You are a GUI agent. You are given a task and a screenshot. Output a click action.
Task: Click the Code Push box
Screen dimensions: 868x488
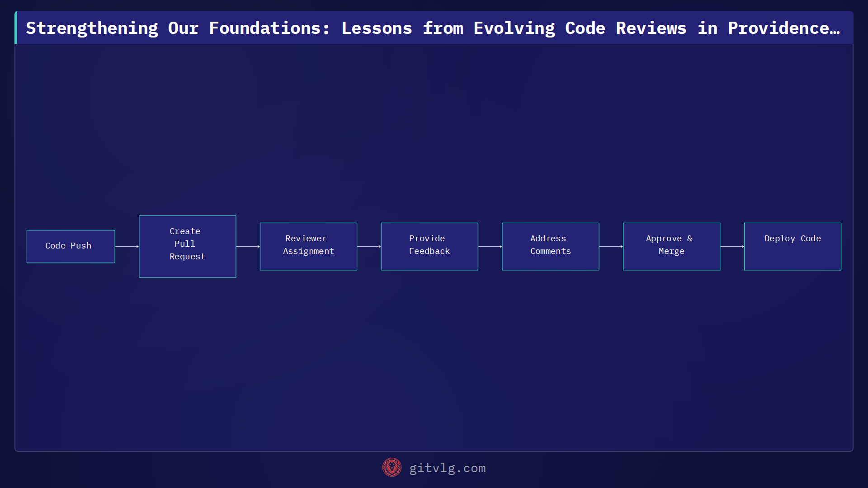tap(71, 246)
